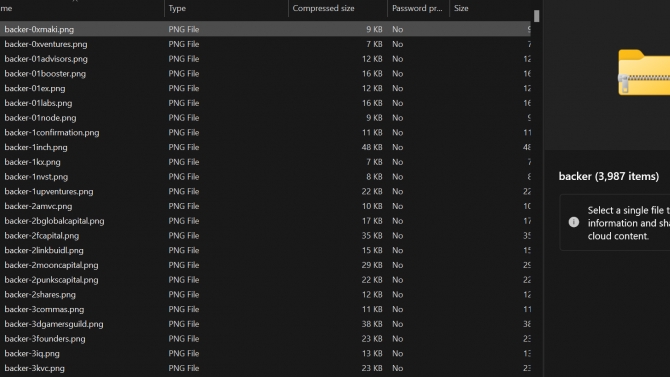Click the 48 KB compressed size cell
The height and width of the screenshot is (377, 670).
click(372, 147)
